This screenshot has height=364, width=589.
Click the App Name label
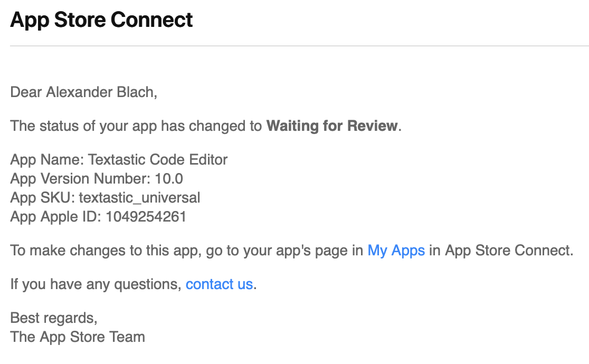coord(47,159)
